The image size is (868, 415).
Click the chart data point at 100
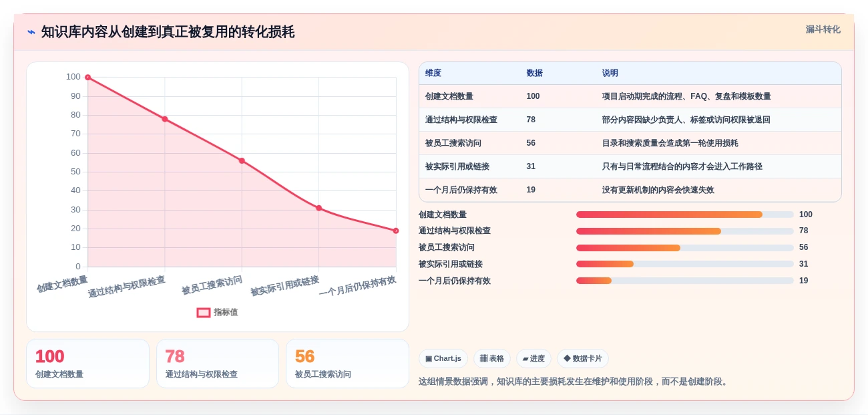click(87, 78)
